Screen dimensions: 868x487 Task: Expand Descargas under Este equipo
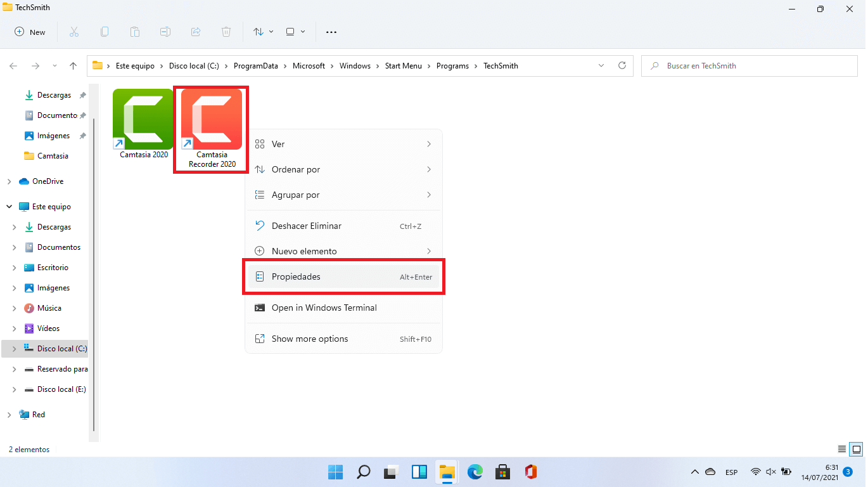14,227
